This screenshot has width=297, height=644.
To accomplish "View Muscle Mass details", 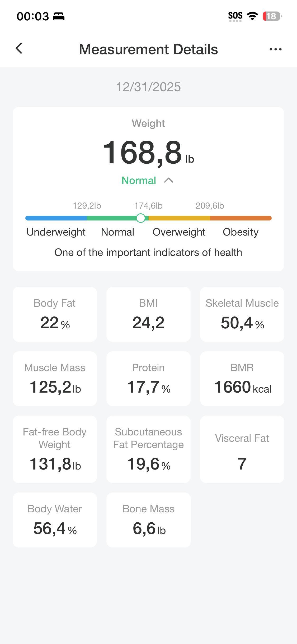I will 55,379.
